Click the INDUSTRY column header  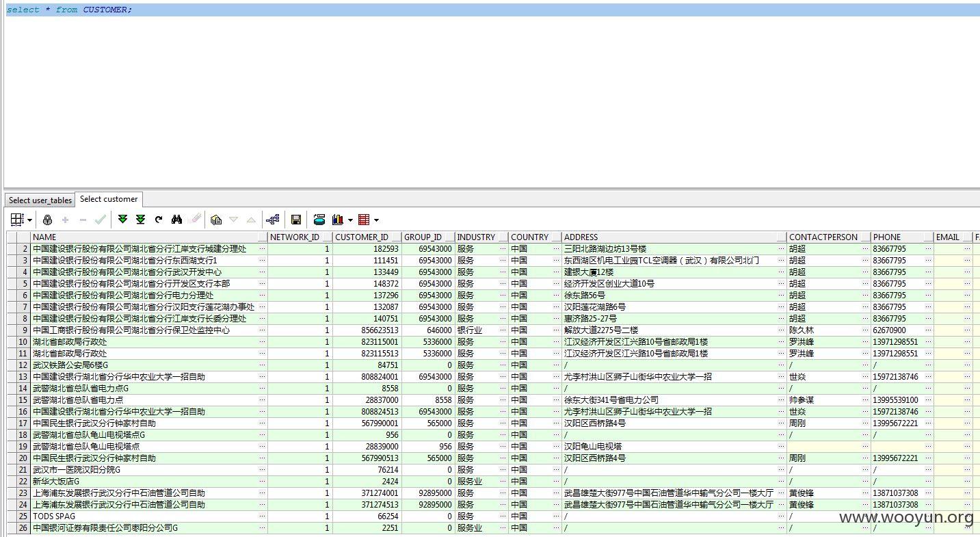481,237
